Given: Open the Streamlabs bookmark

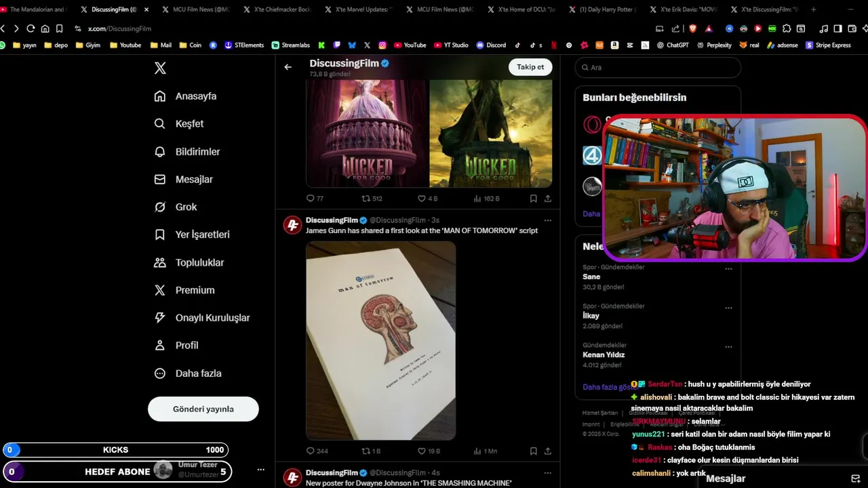Looking at the screenshot, I should point(291,45).
